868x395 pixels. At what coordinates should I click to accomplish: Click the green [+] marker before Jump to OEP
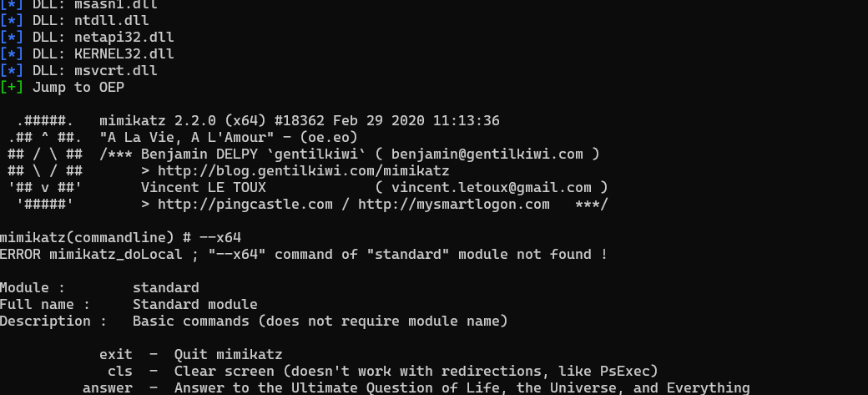coord(12,88)
